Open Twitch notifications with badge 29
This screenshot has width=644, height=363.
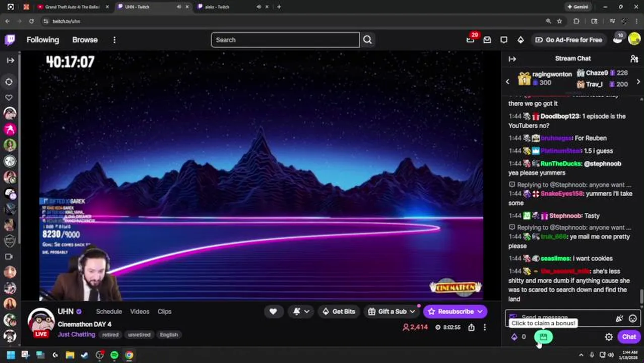[470, 40]
